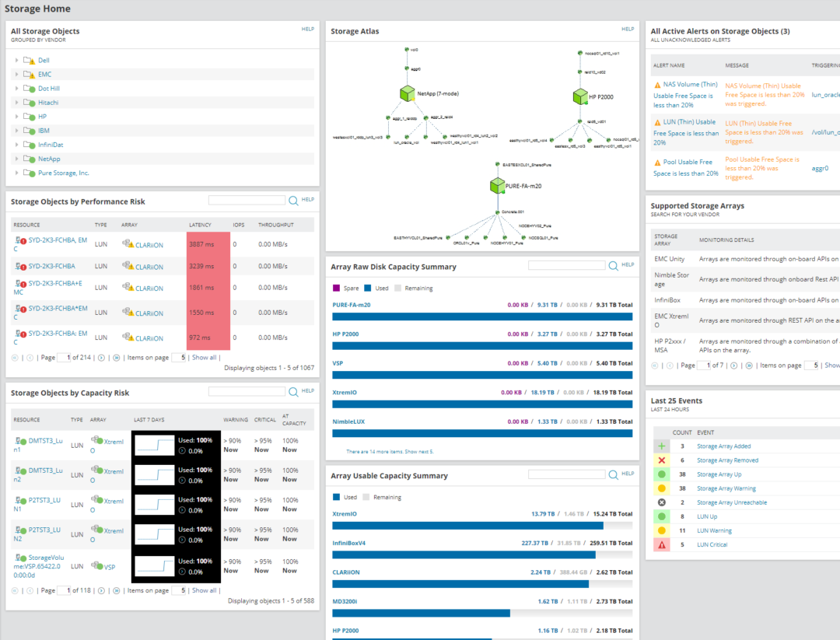Click the warning triangle beside Pool Usable Free Space alert
Image resolution: width=840 pixels, height=640 pixels.
tap(657, 163)
